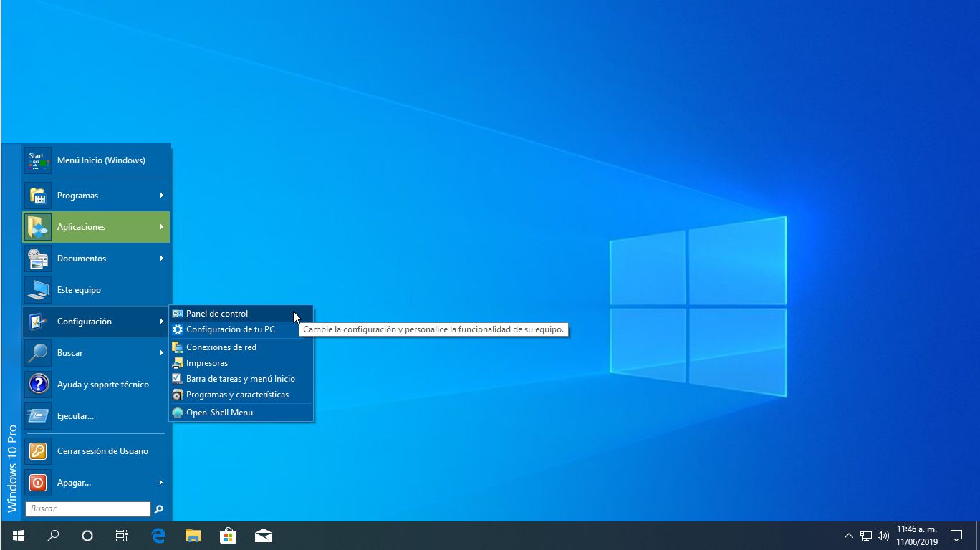Expand the Apagar options arrow
The width and height of the screenshot is (980, 550).
click(162, 483)
